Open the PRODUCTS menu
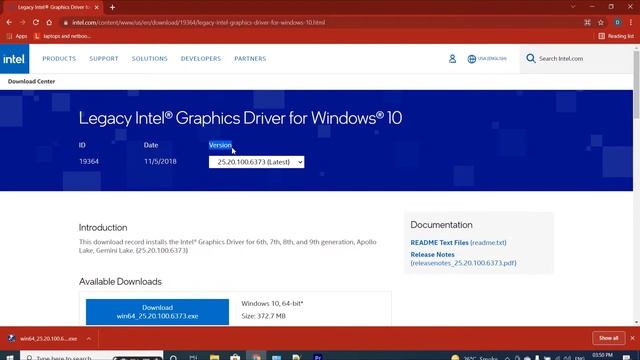640x360 pixels. click(59, 59)
